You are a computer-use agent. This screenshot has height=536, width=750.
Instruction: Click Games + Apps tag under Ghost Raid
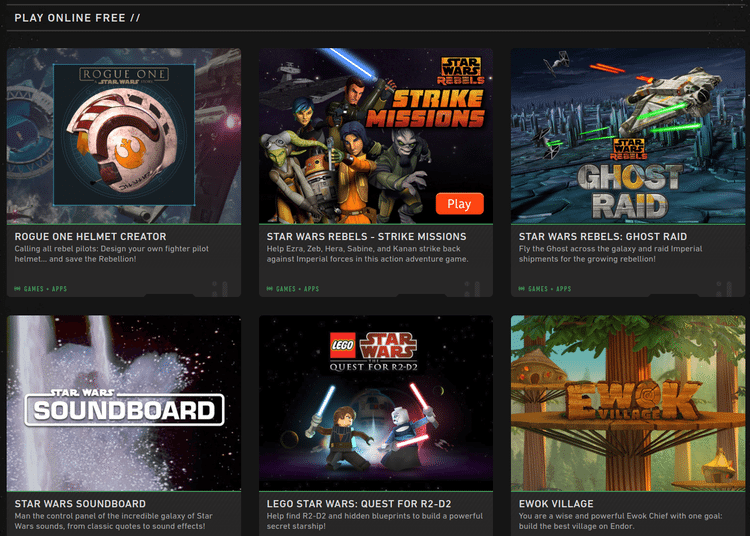pyautogui.click(x=550, y=289)
